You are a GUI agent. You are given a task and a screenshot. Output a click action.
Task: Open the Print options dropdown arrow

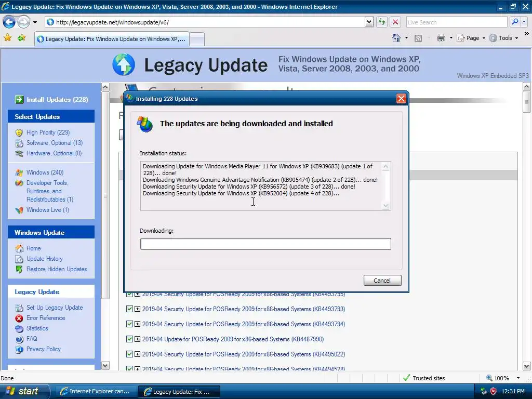(451, 38)
